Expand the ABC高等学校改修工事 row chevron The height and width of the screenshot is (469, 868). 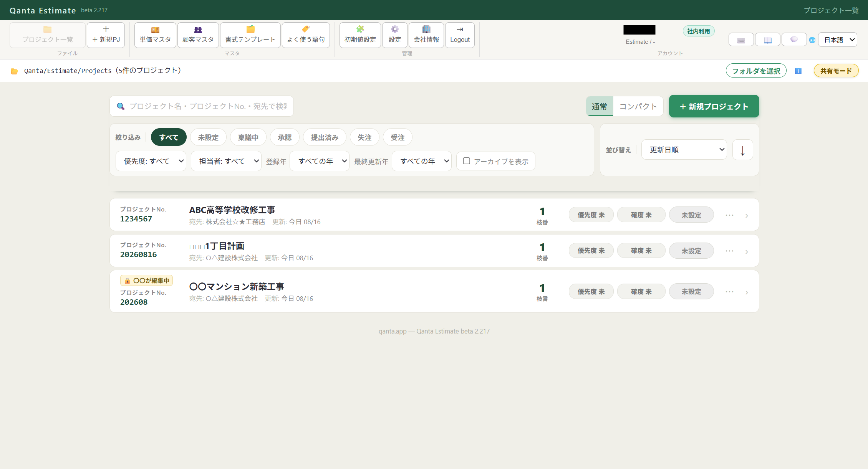pyautogui.click(x=747, y=216)
